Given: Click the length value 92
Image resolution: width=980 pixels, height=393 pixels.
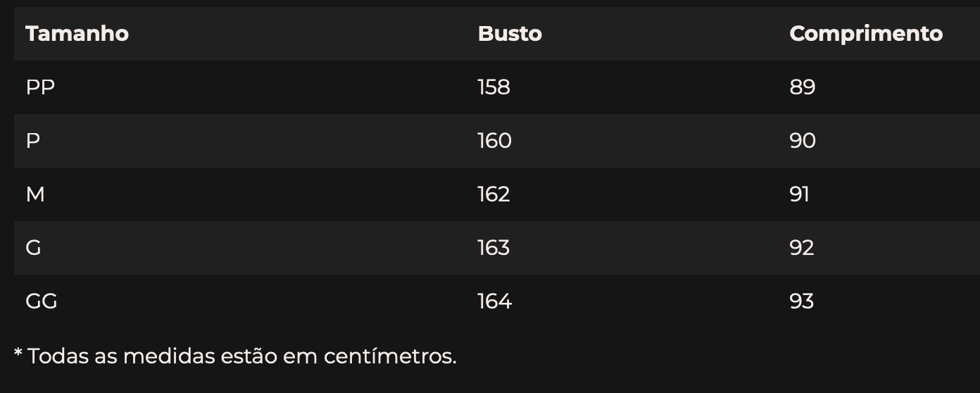Looking at the screenshot, I should coord(802,248).
